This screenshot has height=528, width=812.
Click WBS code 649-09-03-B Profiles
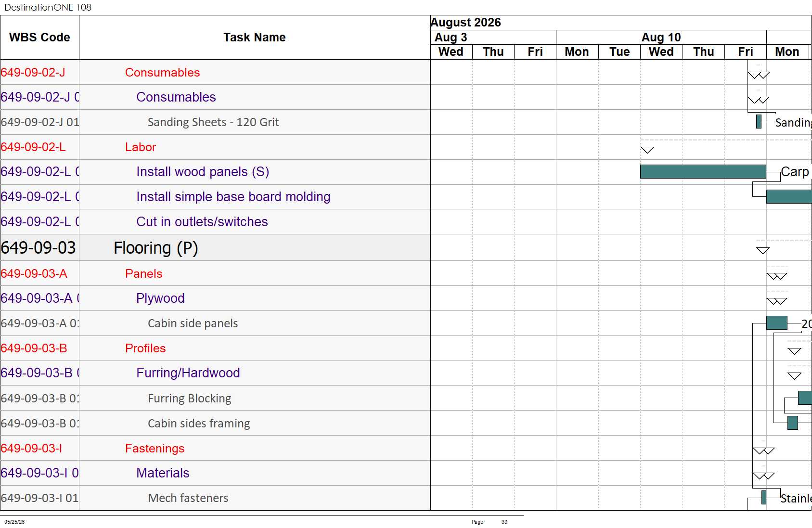(x=34, y=348)
